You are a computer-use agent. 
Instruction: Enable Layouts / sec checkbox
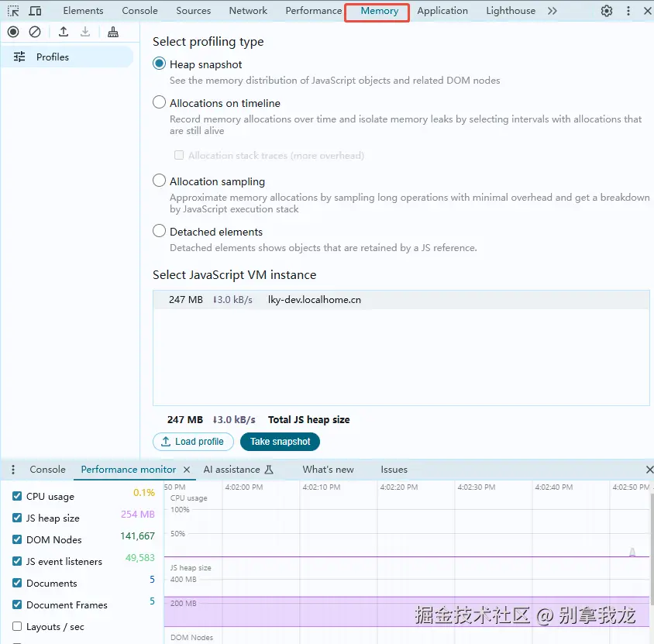(x=17, y=626)
